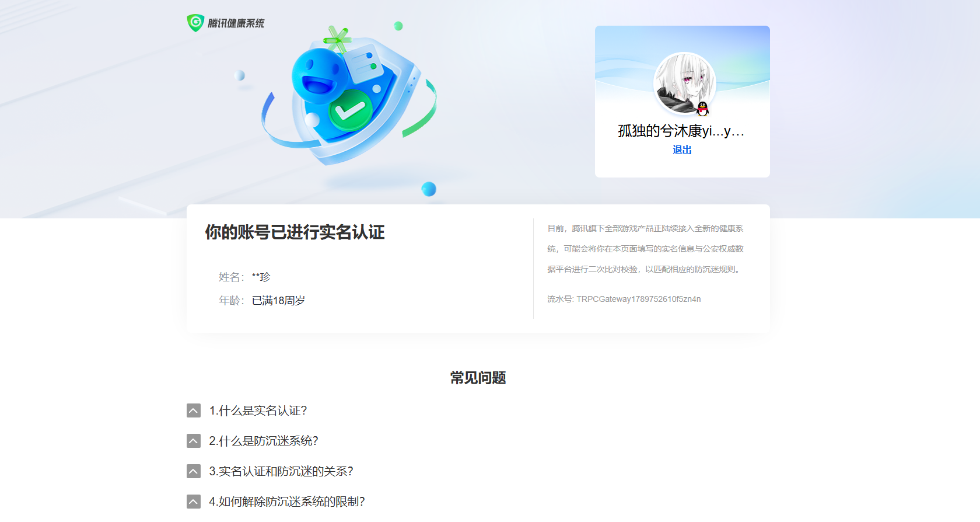The height and width of the screenshot is (522, 980).
Task: Click the QQ penguin badge on avatar
Action: (x=703, y=109)
